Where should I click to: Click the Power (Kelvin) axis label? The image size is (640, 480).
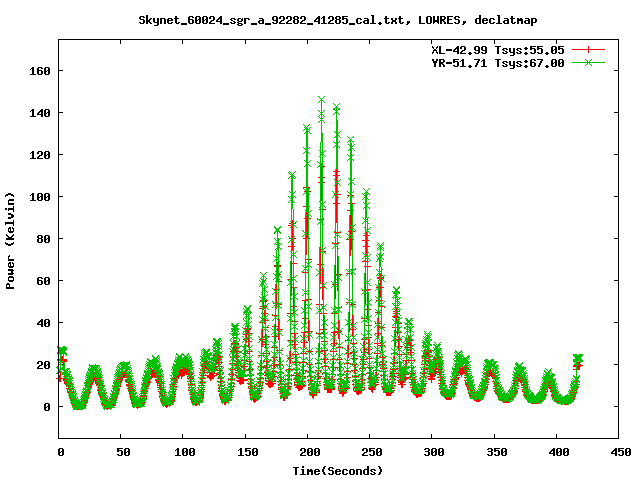click(x=10, y=241)
